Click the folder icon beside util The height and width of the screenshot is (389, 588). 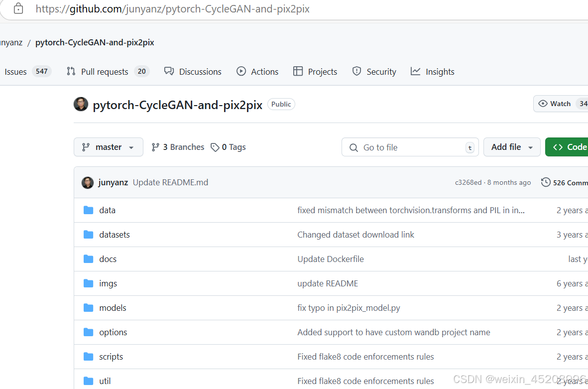tap(89, 381)
